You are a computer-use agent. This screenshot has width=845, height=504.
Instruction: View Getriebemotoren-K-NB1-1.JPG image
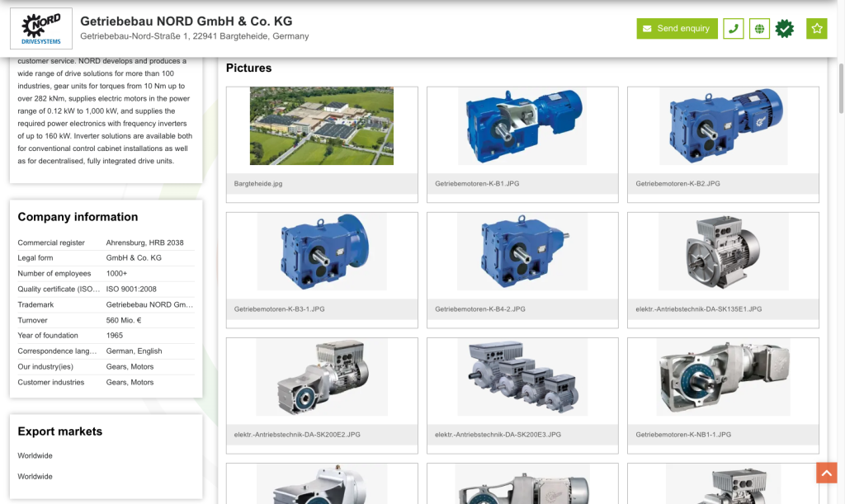click(x=723, y=377)
